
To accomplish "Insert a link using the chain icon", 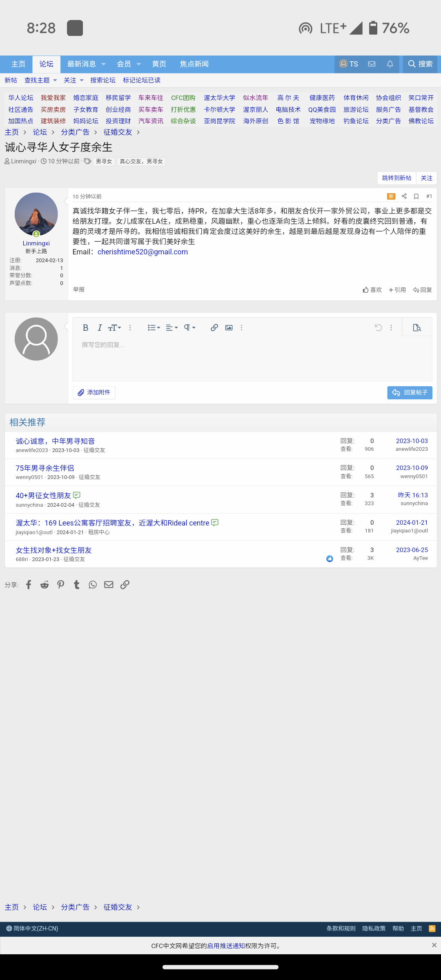I will (214, 328).
